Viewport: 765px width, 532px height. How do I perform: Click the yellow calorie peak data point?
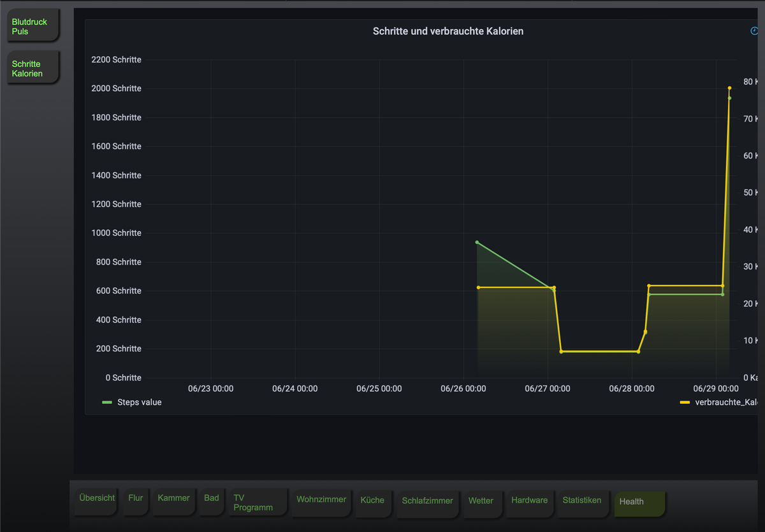click(730, 88)
